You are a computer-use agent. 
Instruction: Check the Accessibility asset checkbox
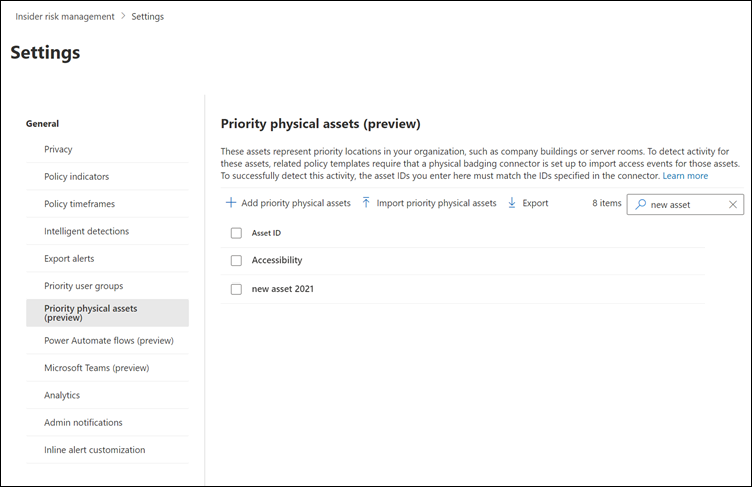tap(236, 260)
